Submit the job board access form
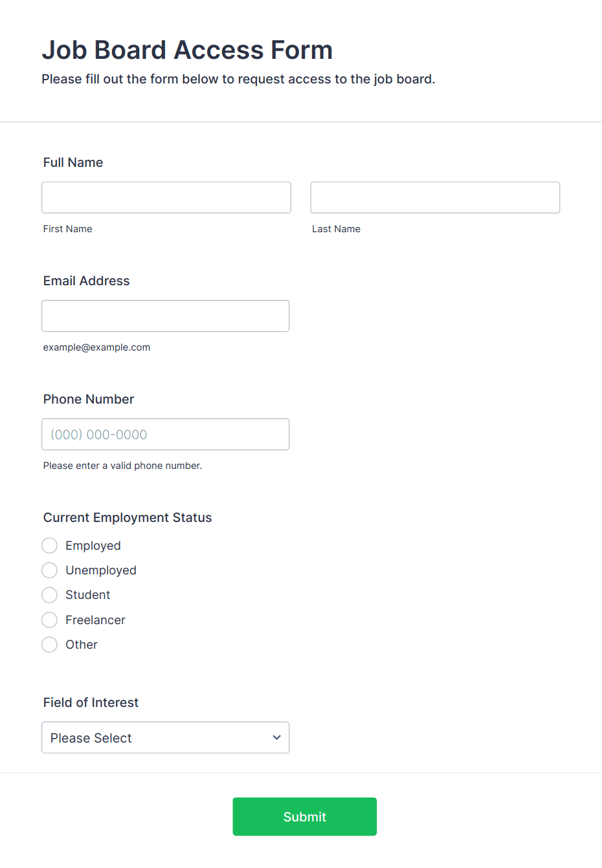The height and width of the screenshot is (868, 602). (x=305, y=816)
